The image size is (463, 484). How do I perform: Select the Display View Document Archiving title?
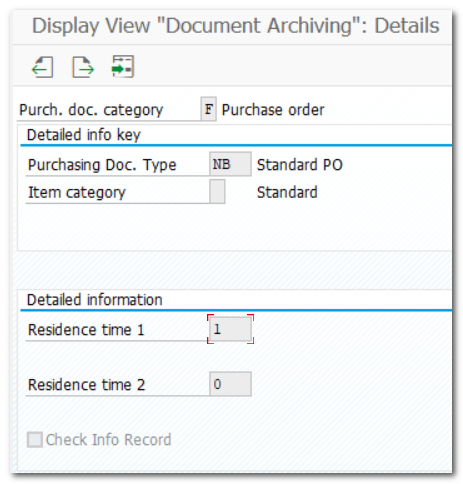point(235,26)
